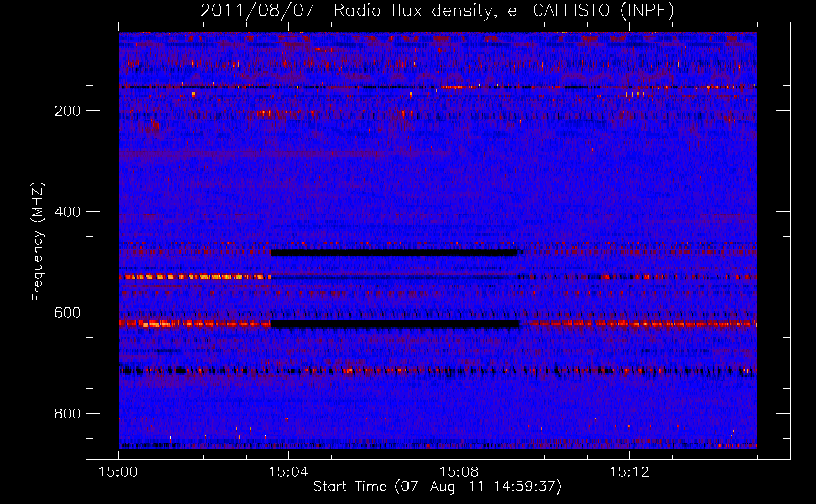Click the "Start Time (07-Aug-11 14:59:37)" label

click(x=437, y=487)
